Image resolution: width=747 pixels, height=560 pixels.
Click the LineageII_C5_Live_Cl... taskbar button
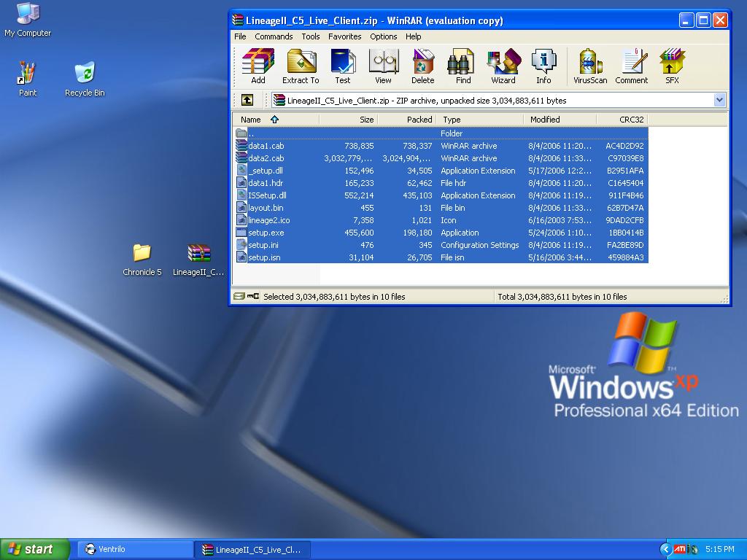253,549
